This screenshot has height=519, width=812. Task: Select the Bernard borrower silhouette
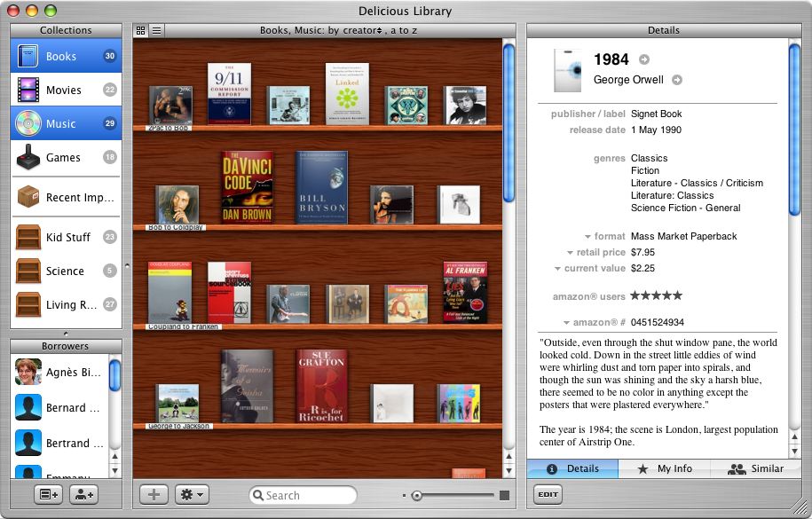click(x=28, y=407)
